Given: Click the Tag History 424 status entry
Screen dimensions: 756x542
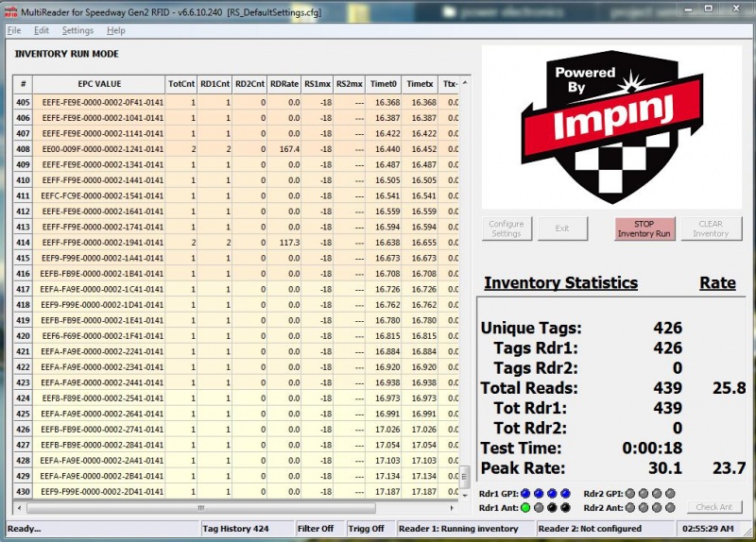Looking at the screenshot, I should tap(247, 529).
